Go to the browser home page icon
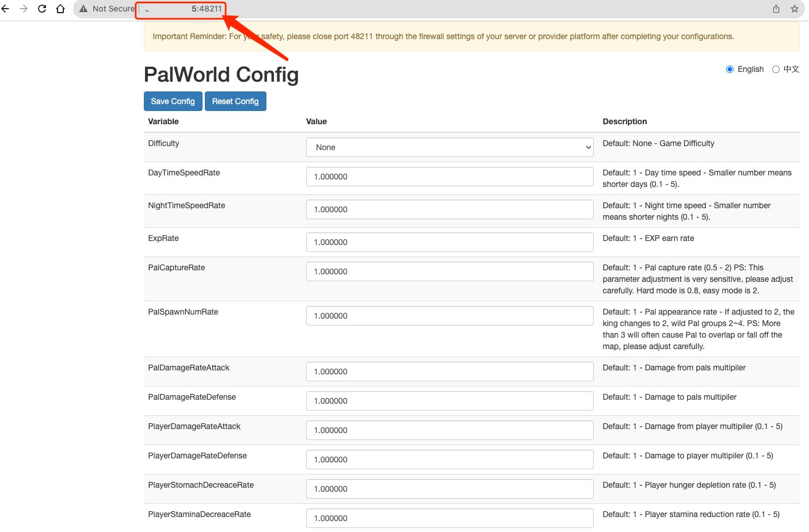Image resolution: width=809 pixels, height=532 pixels. pos(60,9)
